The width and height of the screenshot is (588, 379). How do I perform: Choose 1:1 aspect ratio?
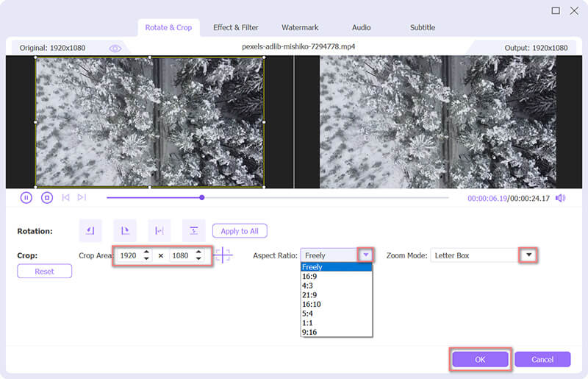(337, 323)
